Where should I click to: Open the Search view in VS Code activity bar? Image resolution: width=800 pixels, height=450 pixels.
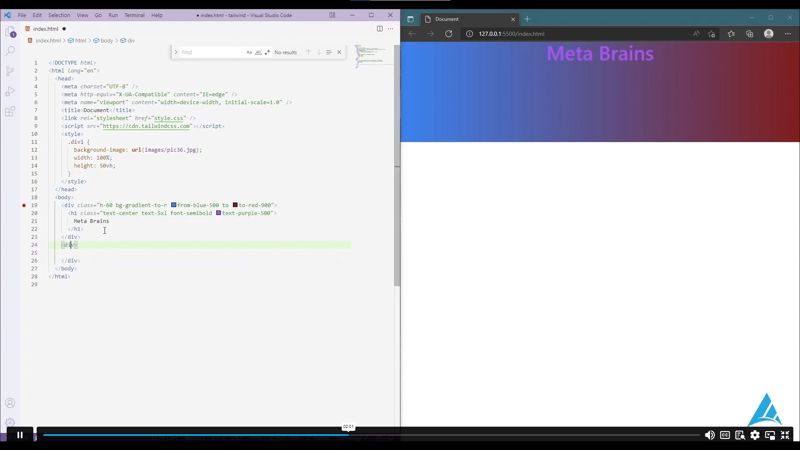tap(10, 51)
